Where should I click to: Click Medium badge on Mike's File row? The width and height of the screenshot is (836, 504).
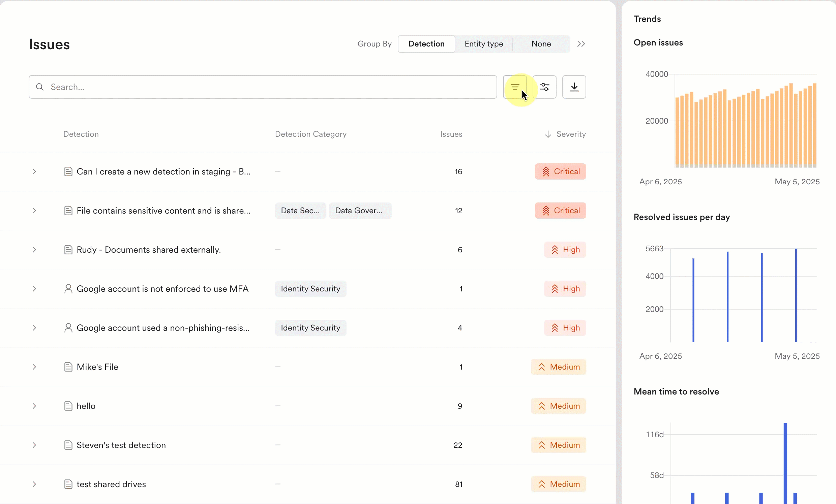[559, 367]
